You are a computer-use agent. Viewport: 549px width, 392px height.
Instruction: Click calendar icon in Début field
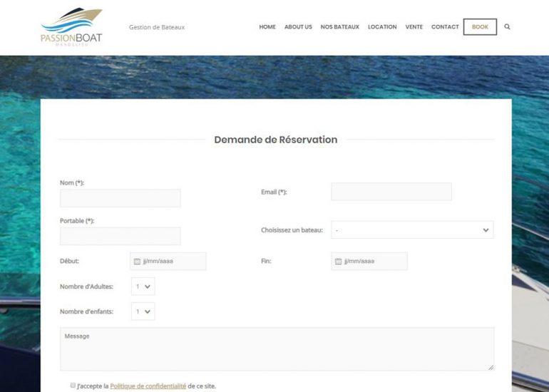(x=137, y=262)
